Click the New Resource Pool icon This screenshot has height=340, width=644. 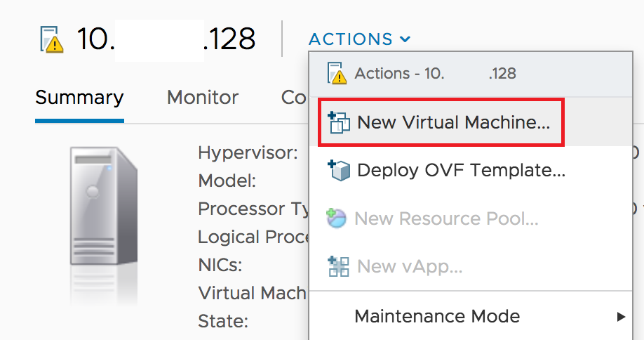click(x=336, y=218)
